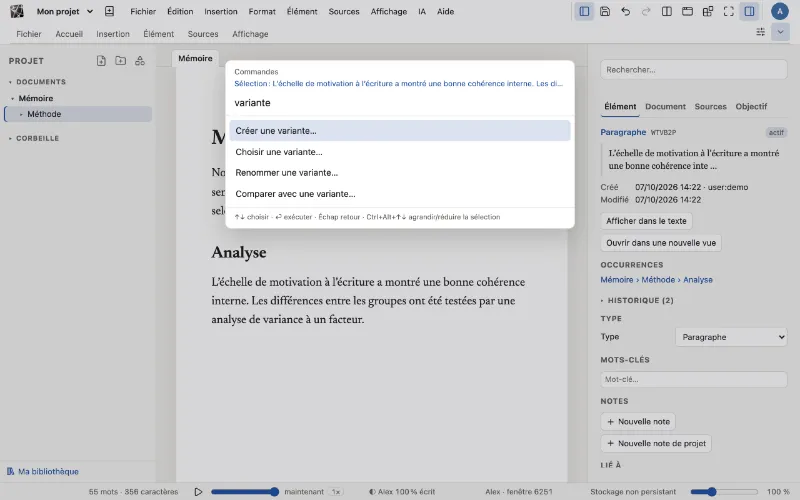
Task: Click the 55 mots · 356 caractères counter
Action: (133, 492)
